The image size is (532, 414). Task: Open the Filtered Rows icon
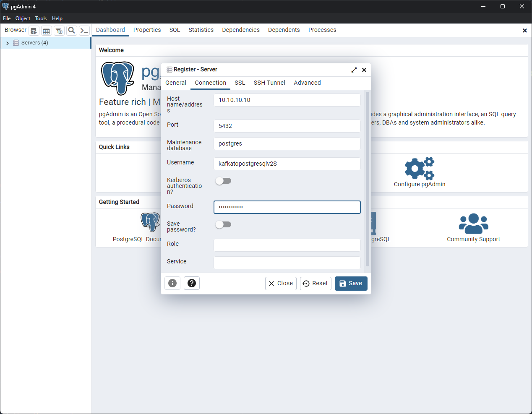coord(59,30)
